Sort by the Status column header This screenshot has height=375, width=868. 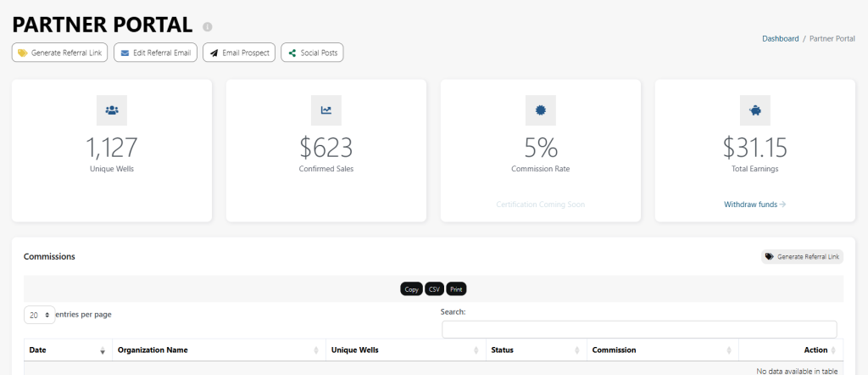(x=536, y=350)
